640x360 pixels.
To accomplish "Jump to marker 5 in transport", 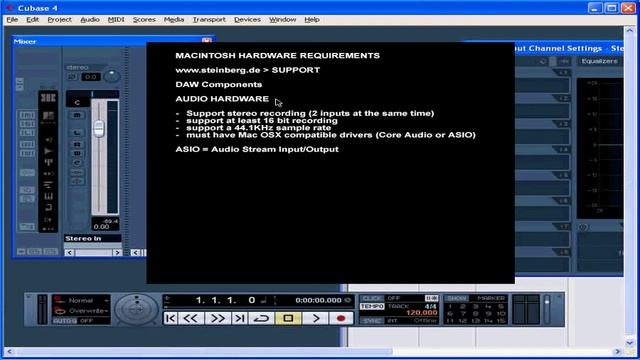I will [x=501, y=307].
